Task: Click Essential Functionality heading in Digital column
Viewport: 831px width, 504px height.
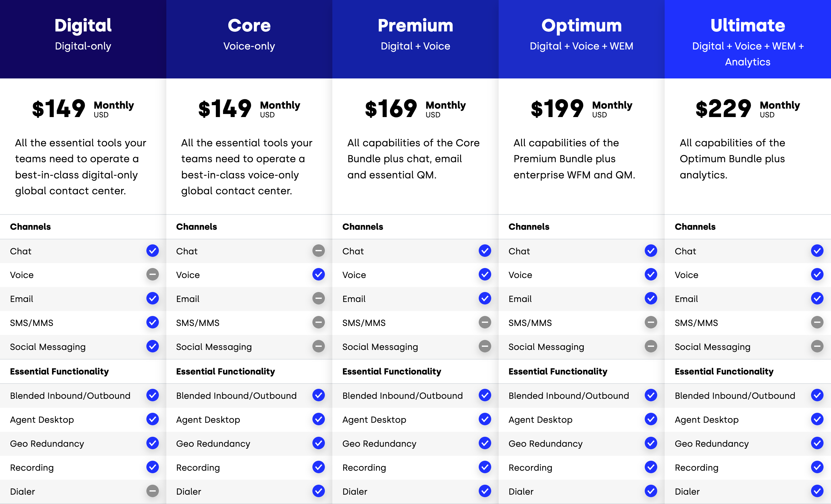Action: pyautogui.click(x=59, y=371)
